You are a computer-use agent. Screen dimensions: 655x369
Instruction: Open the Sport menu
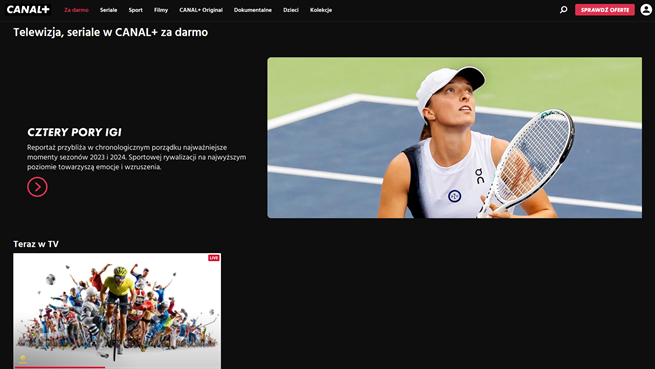(x=135, y=10)
